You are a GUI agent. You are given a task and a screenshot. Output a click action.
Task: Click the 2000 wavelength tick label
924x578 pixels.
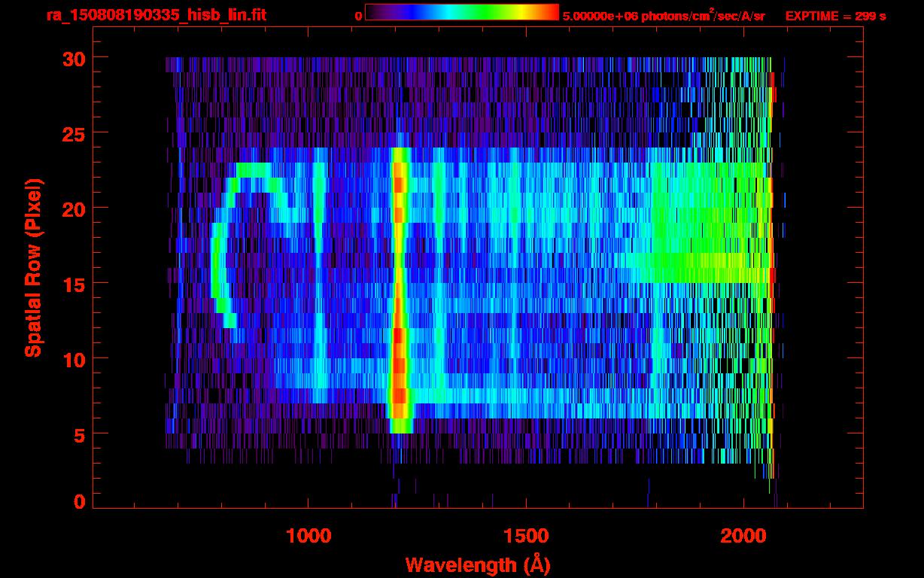(743, 536)
